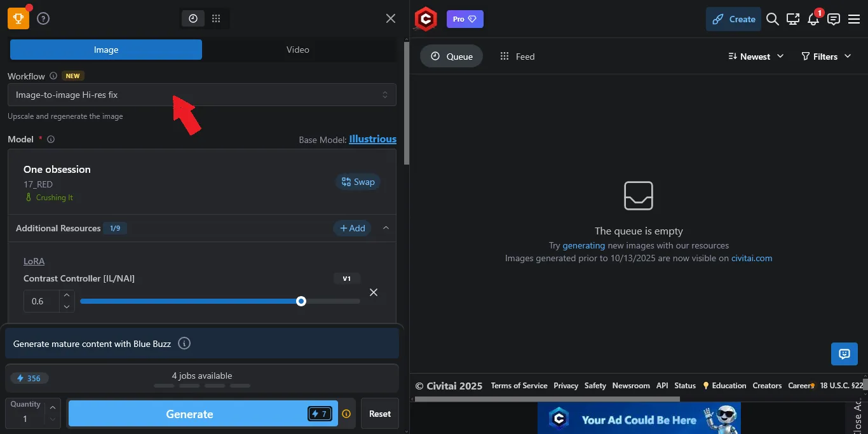The height and width of the screenshot is (434, 868).
Task: Click the Civitai logo icon
Action: pos(426,19)
